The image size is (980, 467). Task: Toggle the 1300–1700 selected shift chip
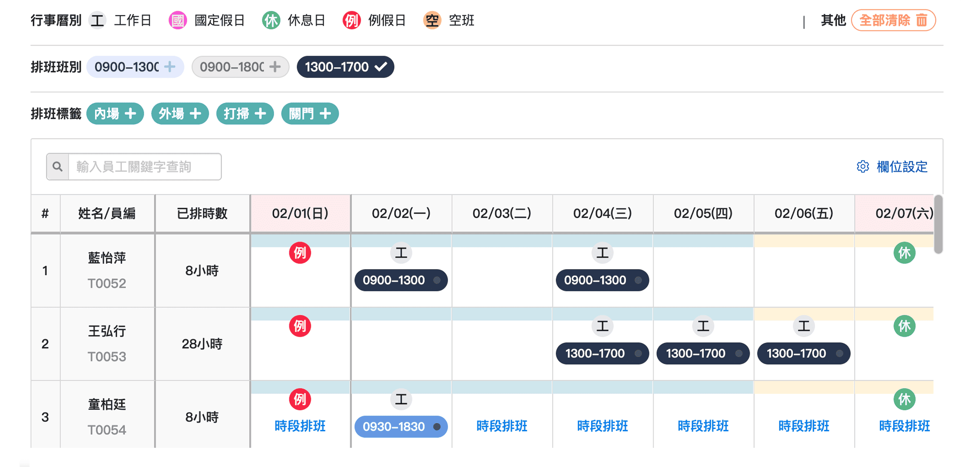(345, 67)
